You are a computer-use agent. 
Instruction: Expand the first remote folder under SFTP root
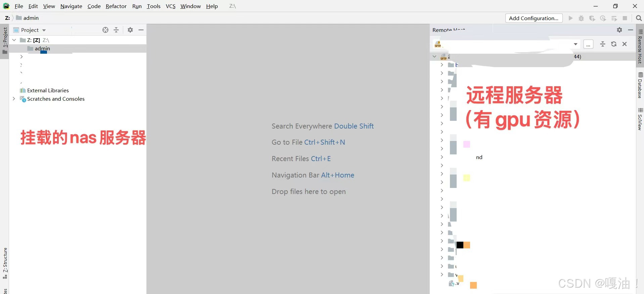tap(442, 65)
